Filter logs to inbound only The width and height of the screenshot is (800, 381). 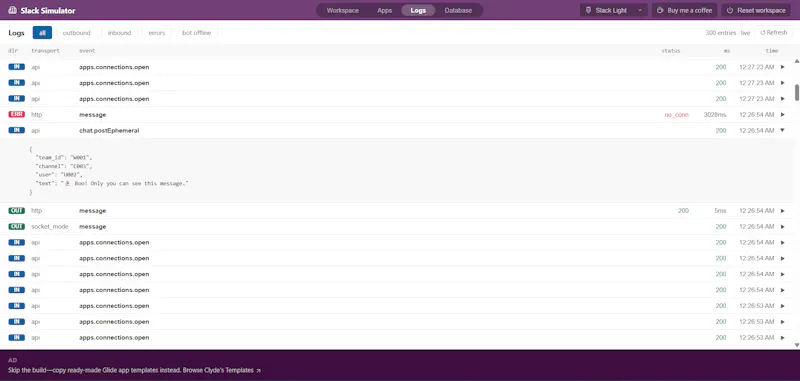coord(119,33)
